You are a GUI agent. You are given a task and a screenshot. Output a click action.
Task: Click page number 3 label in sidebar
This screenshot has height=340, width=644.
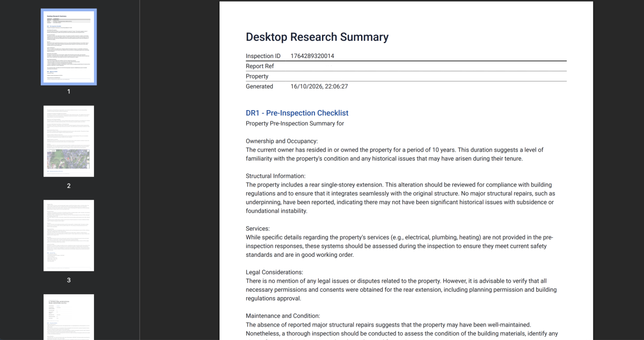coord(69,280)
